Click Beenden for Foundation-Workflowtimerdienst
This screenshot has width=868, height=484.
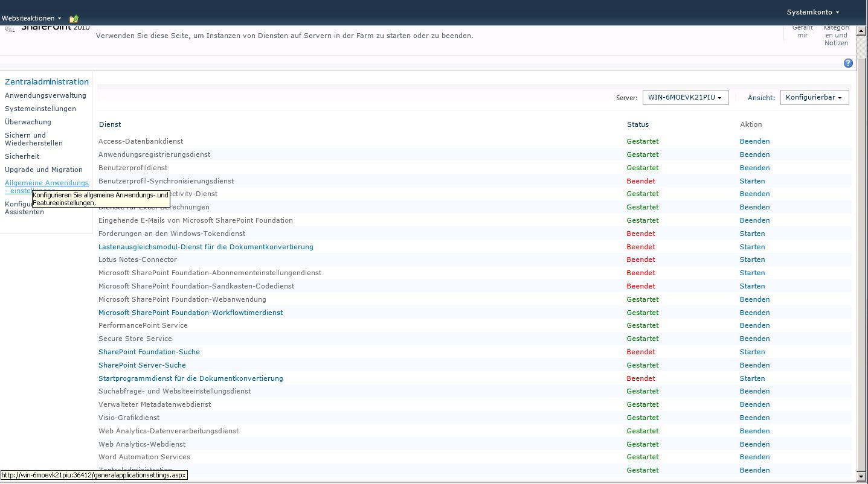754,313
